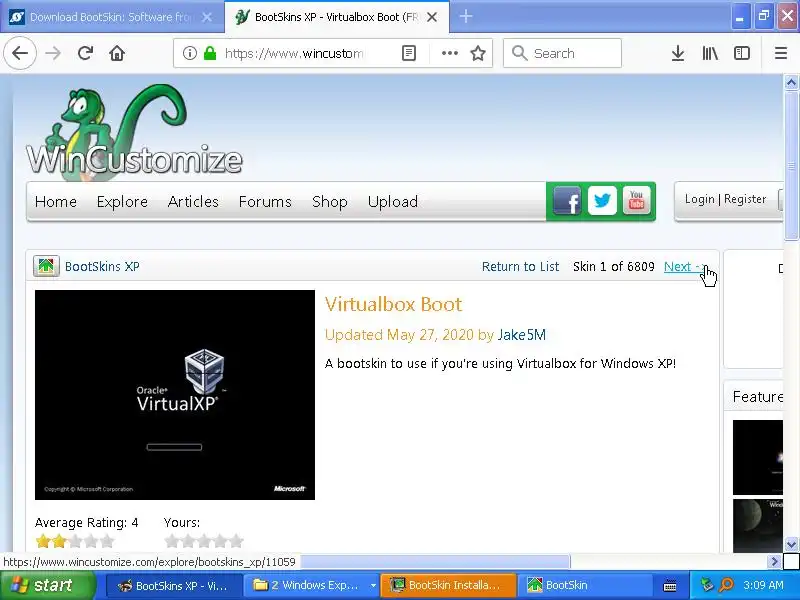Screen dimensions: 800x600
Task: Click the taskbar clock showing 3:09 AM
Action: [x=763, y=585]
